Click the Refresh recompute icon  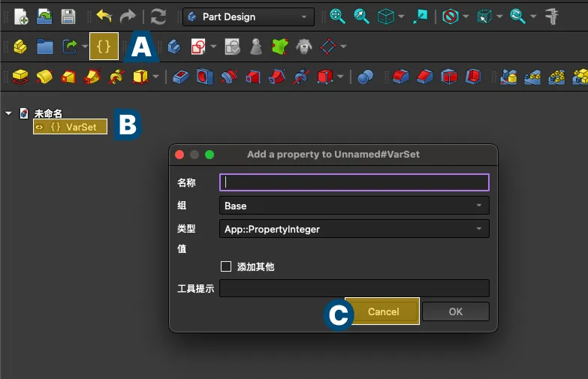pyautogui.click(x=158, y=17)
